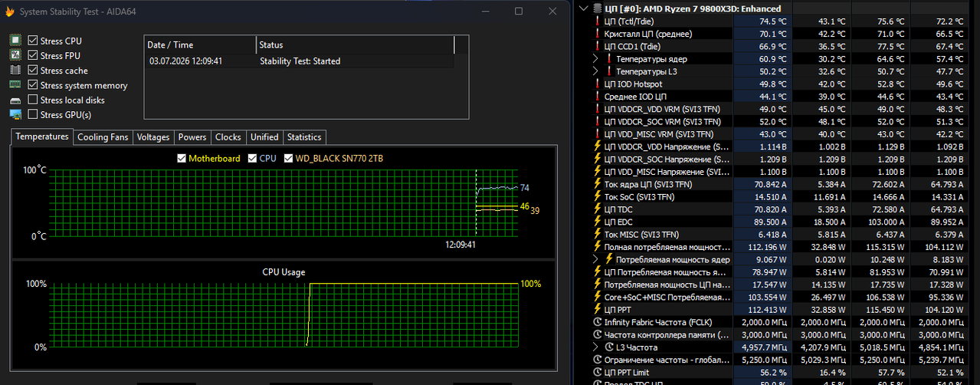980x385 pixels.
Task: Click thermometer icon of Температуры L3 row
Action: coord(610,71)
